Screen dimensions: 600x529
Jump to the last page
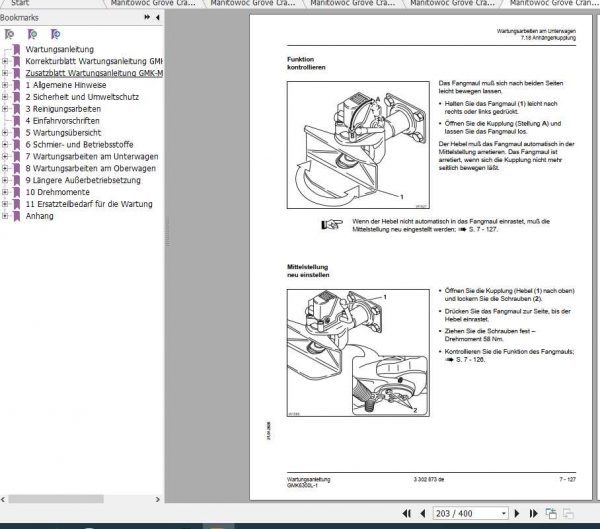(x=533, y=513)
